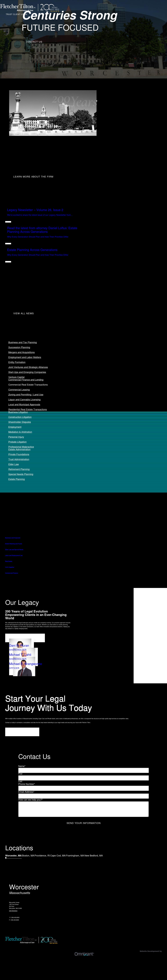
Task: Switch to the Boston, MA location tab
Action: (28, 856)
